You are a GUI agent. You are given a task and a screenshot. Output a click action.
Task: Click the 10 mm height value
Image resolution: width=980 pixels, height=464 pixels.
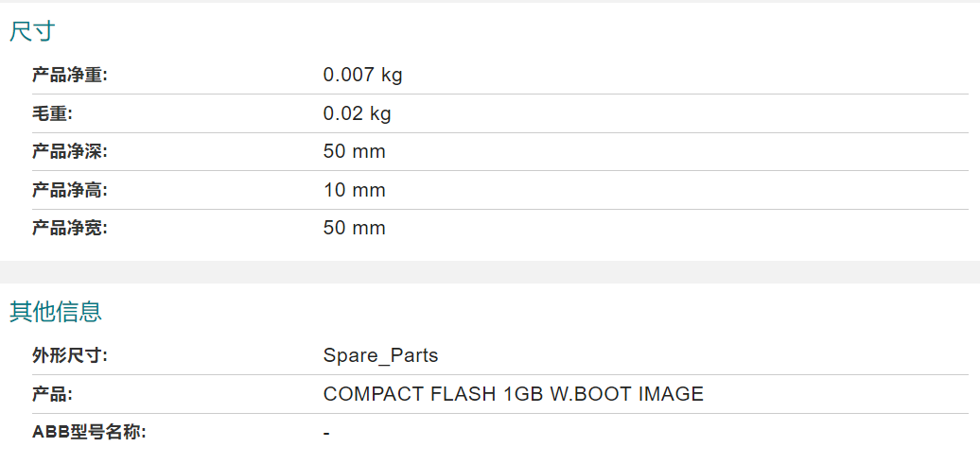pos(355,190)
